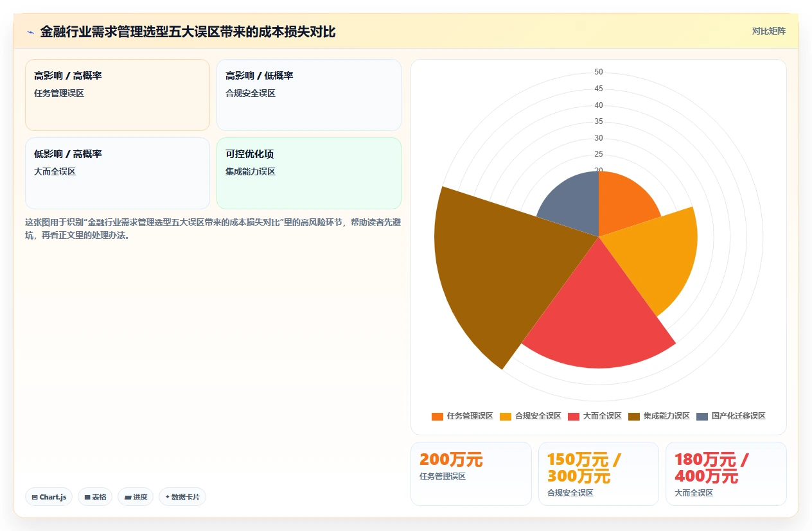Image resolution: width=812 pixels, height=531 pixels.
Task: Click the 表格 tag
Action: coord(95,497)
